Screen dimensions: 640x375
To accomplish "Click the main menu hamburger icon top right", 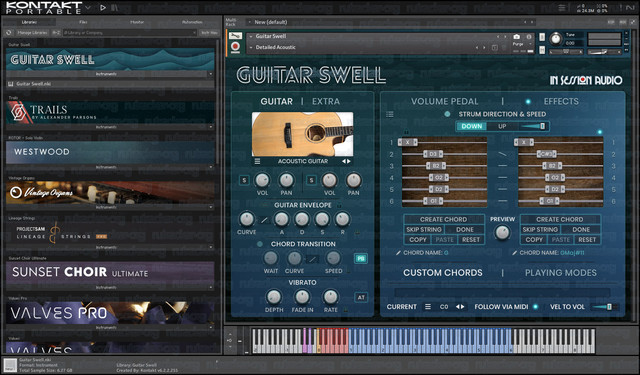I will click(x=562, y=7).
